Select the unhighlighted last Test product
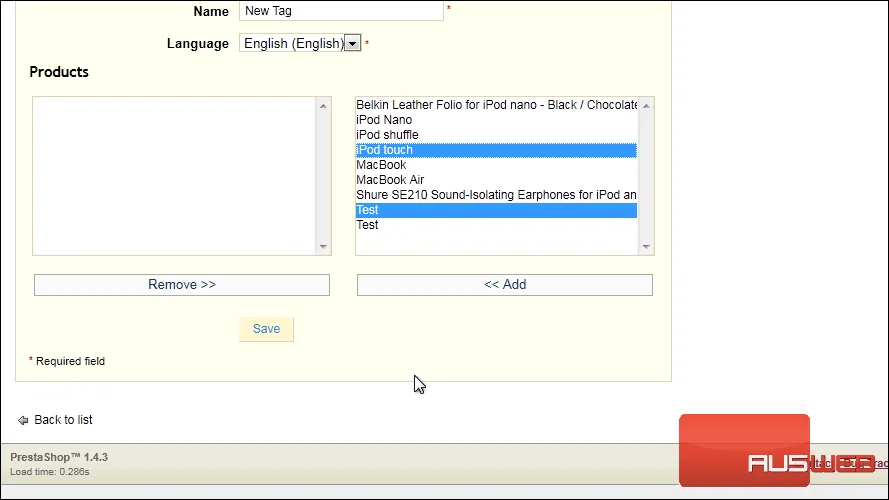 click(496, 225)
